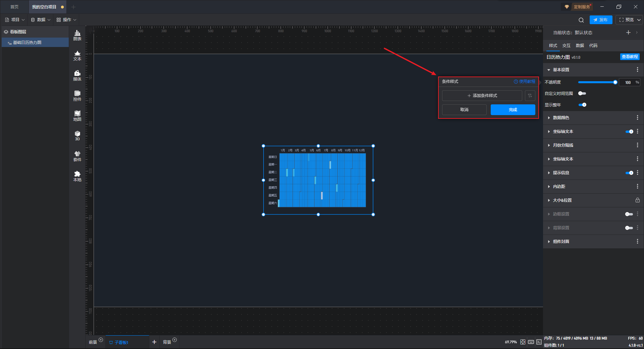
Task: Open the three-dot menu for 月份分隔线
Action: [637, 145]
